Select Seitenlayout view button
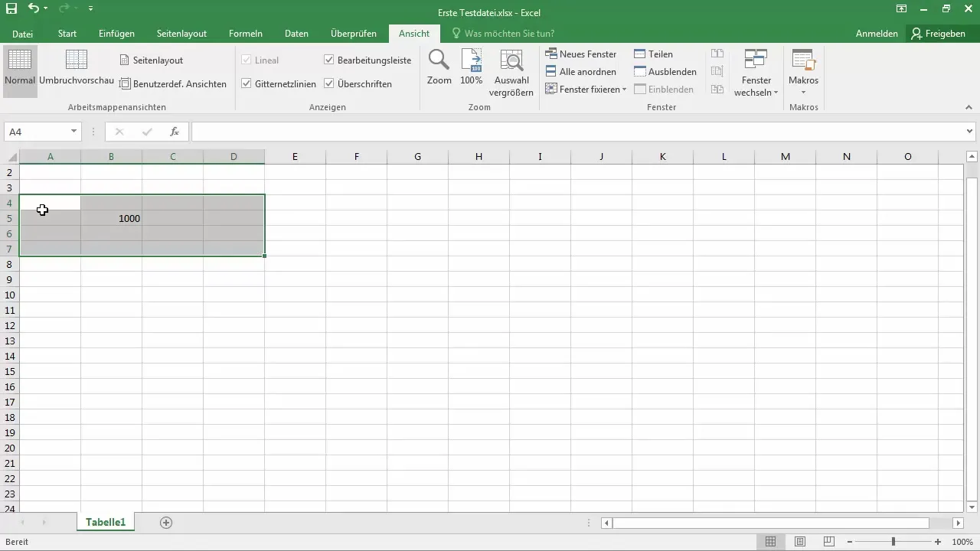980x551 pixels. 152,60
